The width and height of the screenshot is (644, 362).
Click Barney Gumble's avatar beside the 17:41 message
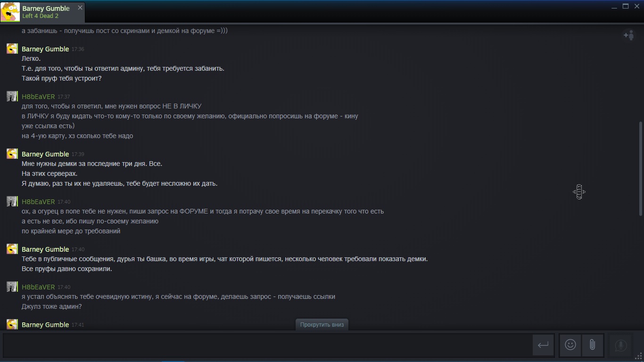pos(12,324)
